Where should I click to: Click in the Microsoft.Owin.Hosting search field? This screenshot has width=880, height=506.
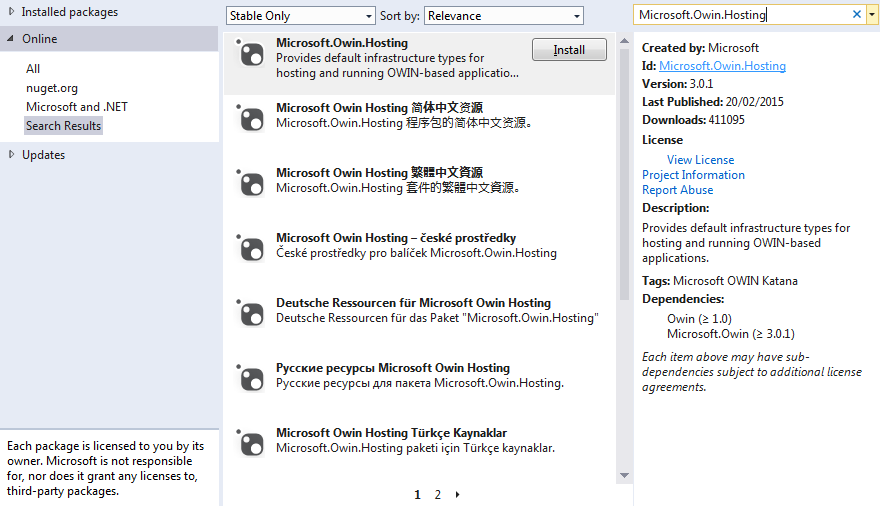pos(741,15)
